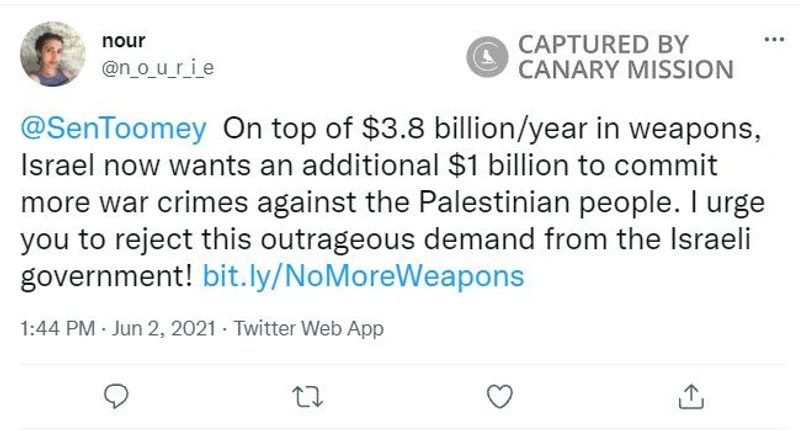Open the bit.ly/NoMoreWeapons link
This screenshot has height=431, width=800.
pyautogui.click(x=363, y=276)
